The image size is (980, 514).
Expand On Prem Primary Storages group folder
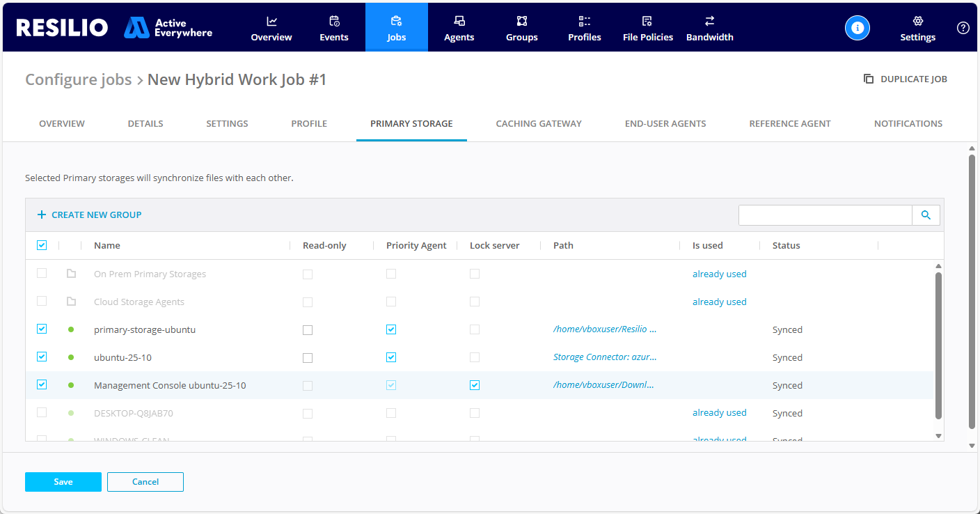coord(71,274)
